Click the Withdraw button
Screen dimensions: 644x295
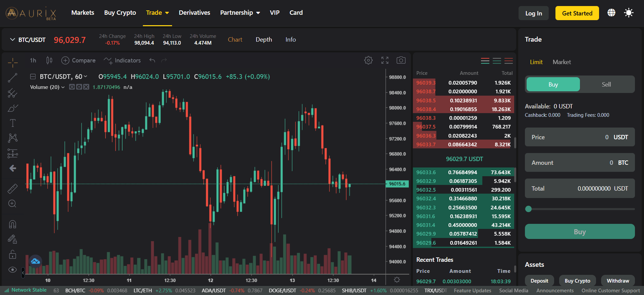coord(618,281)
